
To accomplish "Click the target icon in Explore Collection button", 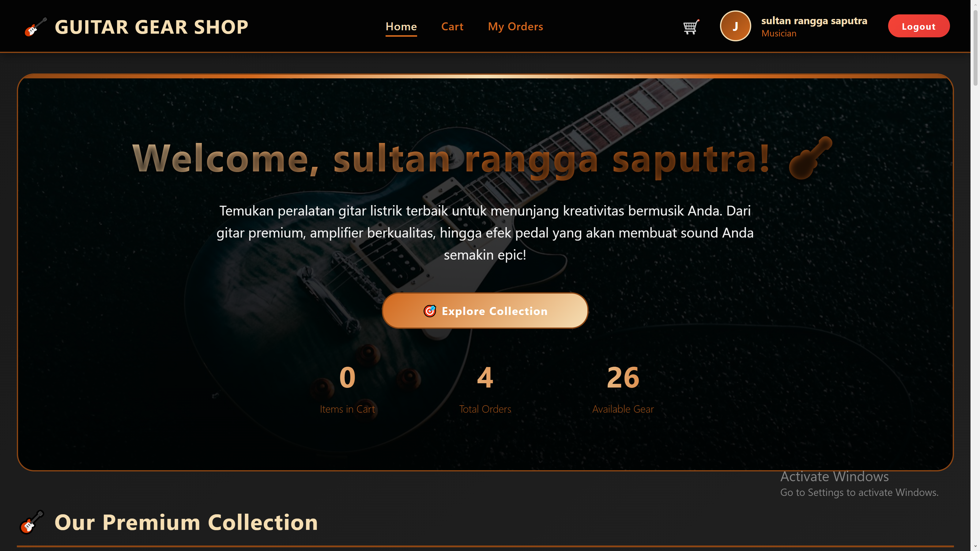I will (x=429, y=311).
